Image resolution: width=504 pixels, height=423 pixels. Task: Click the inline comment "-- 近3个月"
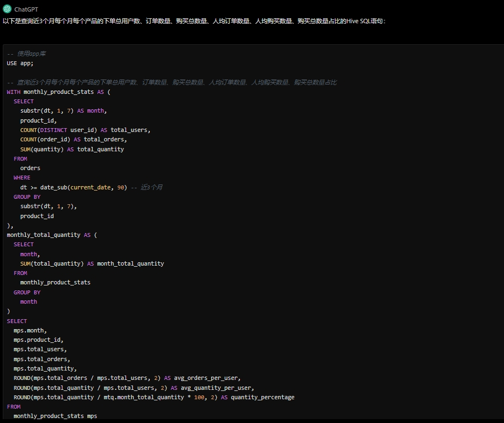point(146,187)
